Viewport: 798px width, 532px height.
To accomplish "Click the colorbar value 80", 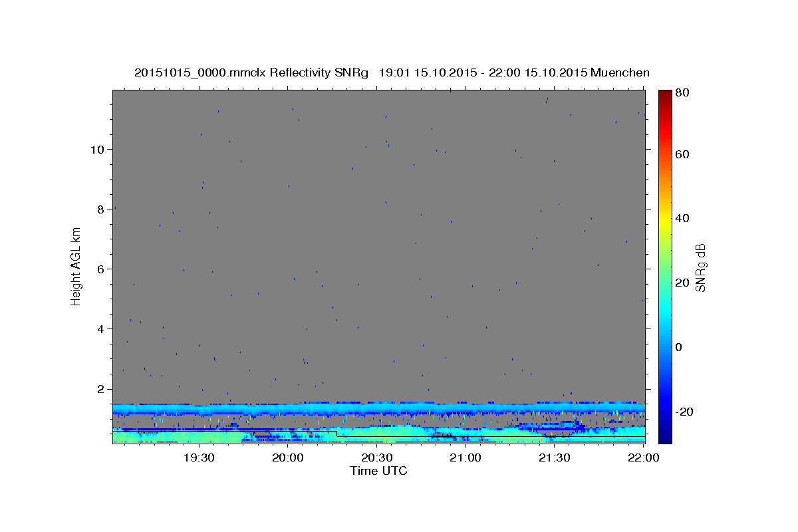I will pos(684,93).
